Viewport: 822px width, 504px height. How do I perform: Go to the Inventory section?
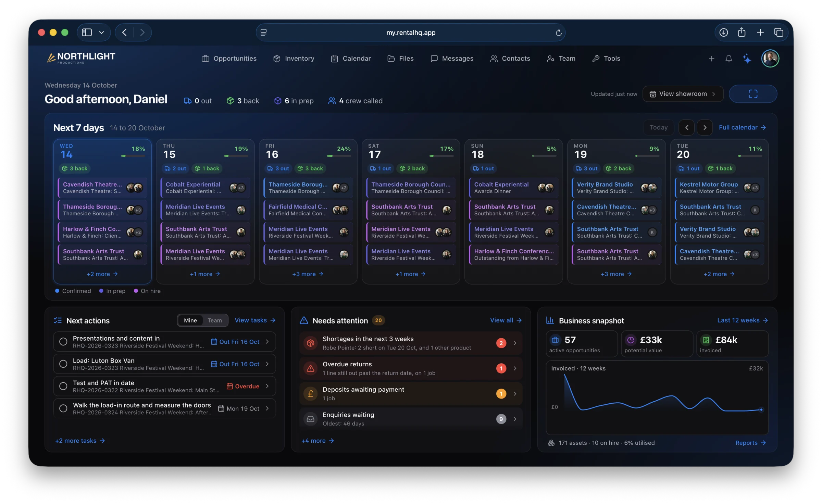pyautogui.click(x=294, y=59)
